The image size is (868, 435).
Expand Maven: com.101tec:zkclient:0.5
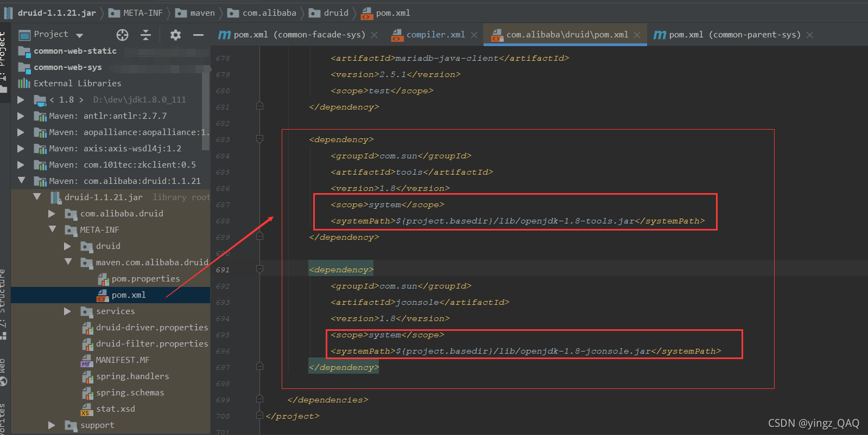tap(21, 165)
